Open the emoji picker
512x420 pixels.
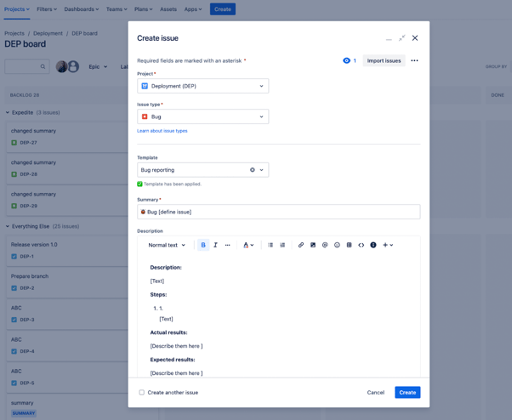pyautogui.click(x=337, y=245)
